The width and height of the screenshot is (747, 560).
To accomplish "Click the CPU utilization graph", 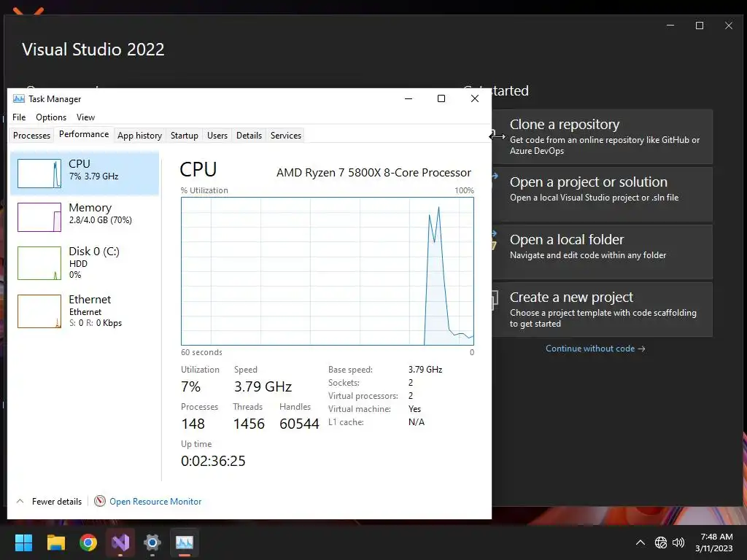I will point(328,271).
